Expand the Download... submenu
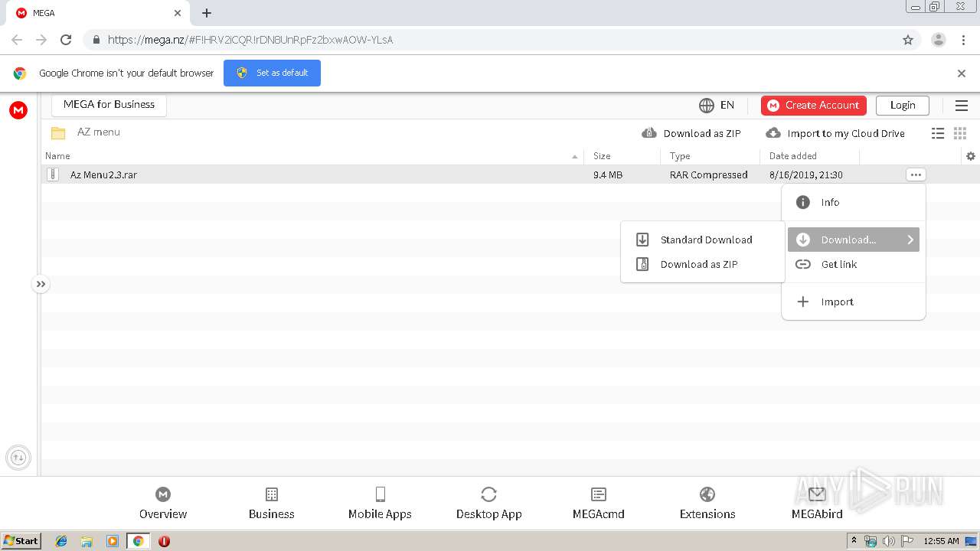 coord(854,240)
